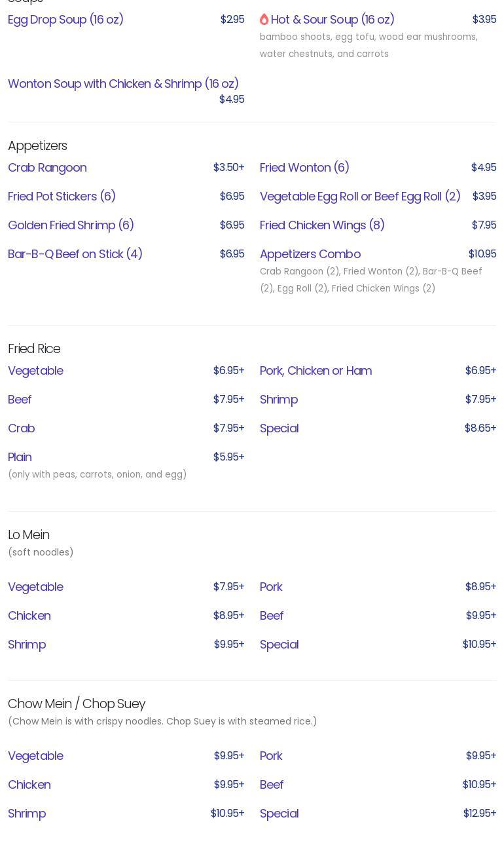The width and height of the screenshot is (504, 847).
Task: Open Fried Pot Stickers (6) item
Action: (62, 197)
